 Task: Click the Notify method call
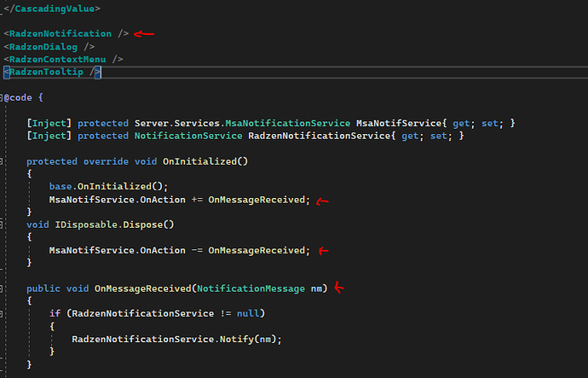coord(237,340)
